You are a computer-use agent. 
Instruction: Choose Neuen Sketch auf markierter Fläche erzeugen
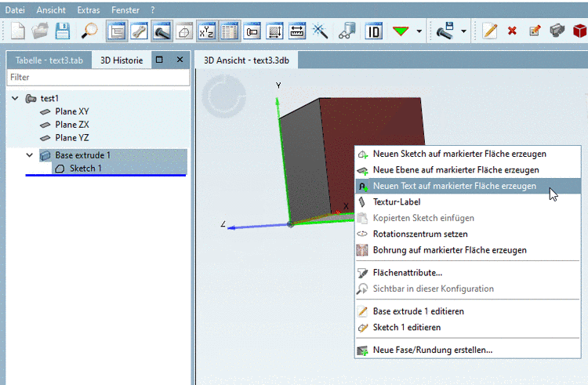468,154
